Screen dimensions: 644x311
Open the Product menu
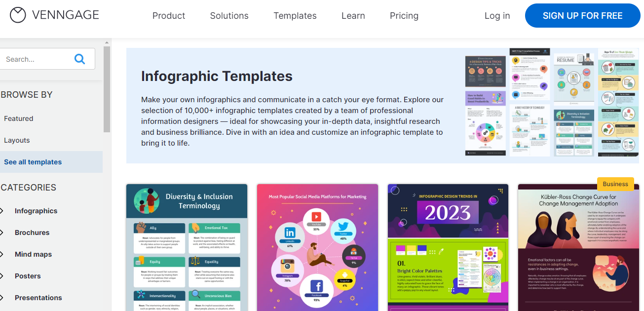click(169, 16)
